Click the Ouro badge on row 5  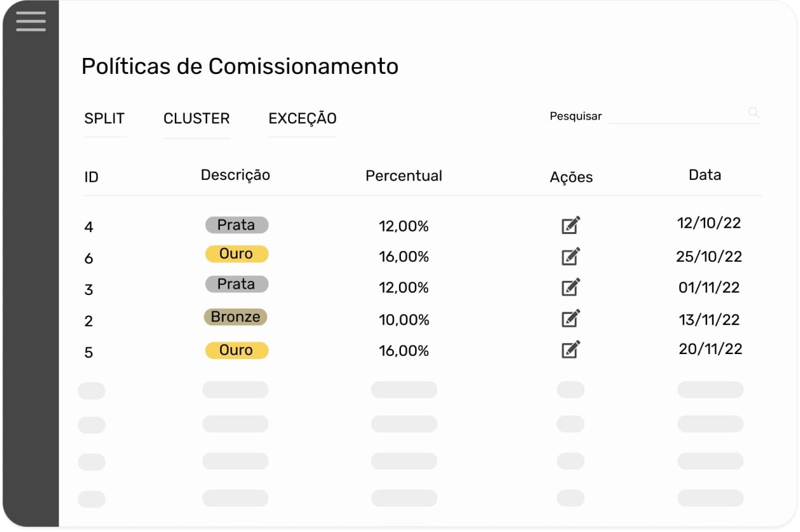pyautogui.click(x=236, y=350)
